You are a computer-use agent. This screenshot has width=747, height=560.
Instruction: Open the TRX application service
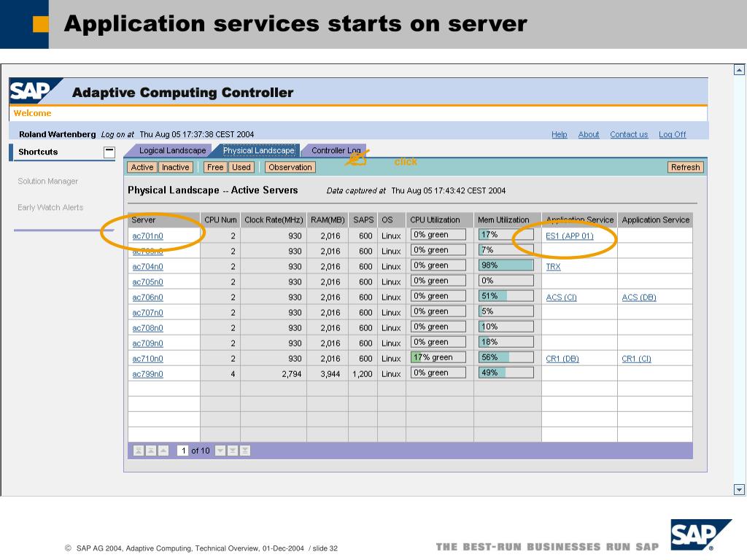tap(553, 267)
